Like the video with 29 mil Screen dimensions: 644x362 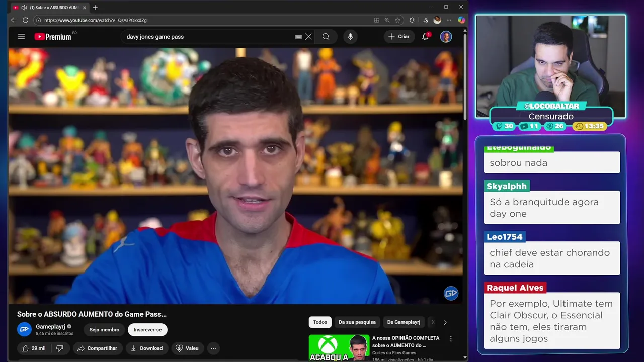coord(33,348)
